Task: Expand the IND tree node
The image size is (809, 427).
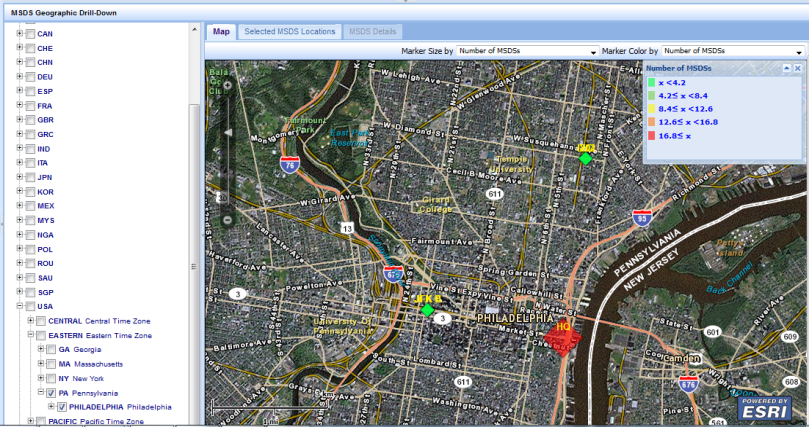Action: [20, 148]
